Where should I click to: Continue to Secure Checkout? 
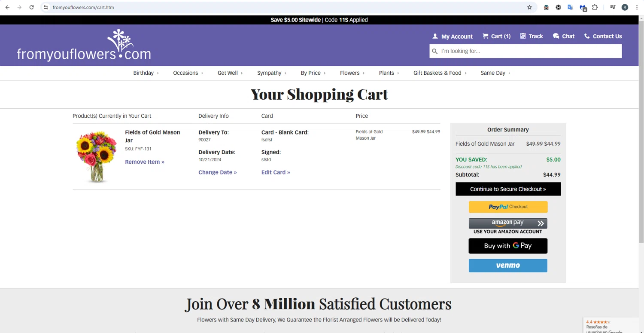pyautogui.click(x=508, y=189)
